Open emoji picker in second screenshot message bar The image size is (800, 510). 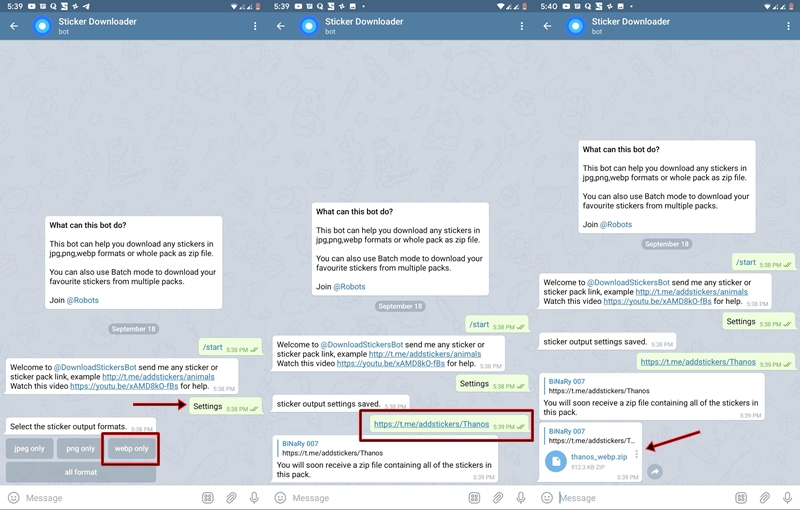click(280, 498)
